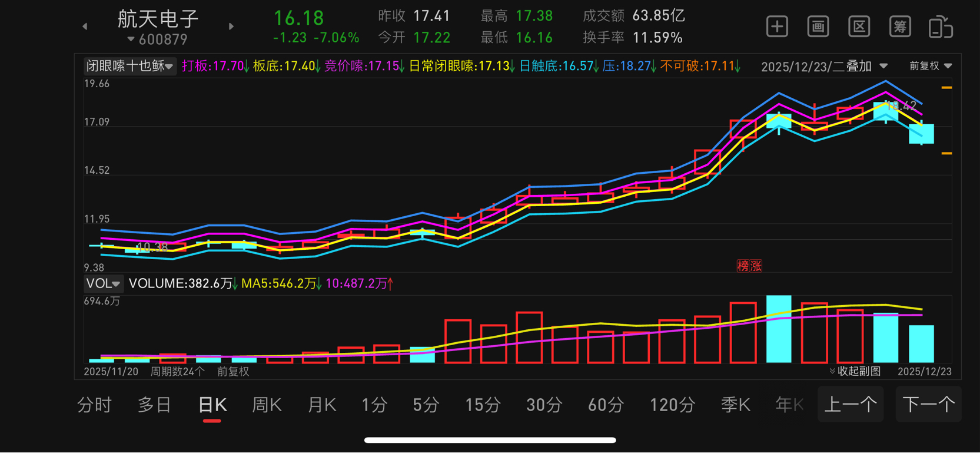The image size is (980, 453).
Task: Open the chip distribution icon 筹
Action: (900, 27)
